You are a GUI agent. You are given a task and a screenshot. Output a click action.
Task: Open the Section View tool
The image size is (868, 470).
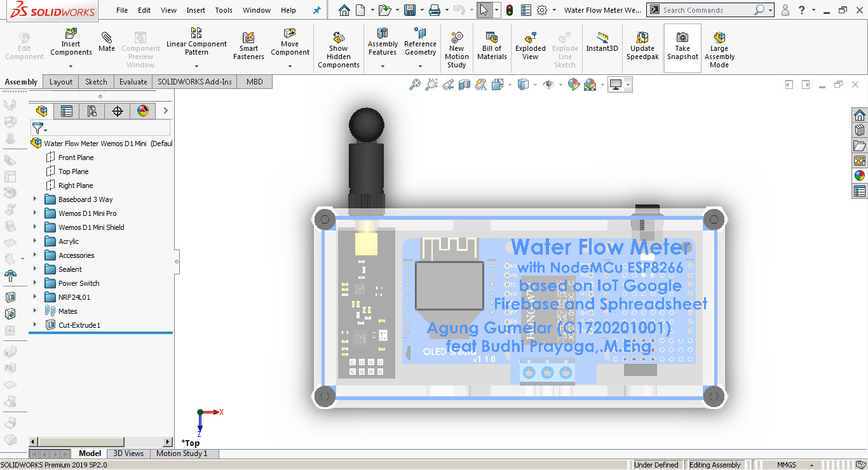(x=465, y=84)
